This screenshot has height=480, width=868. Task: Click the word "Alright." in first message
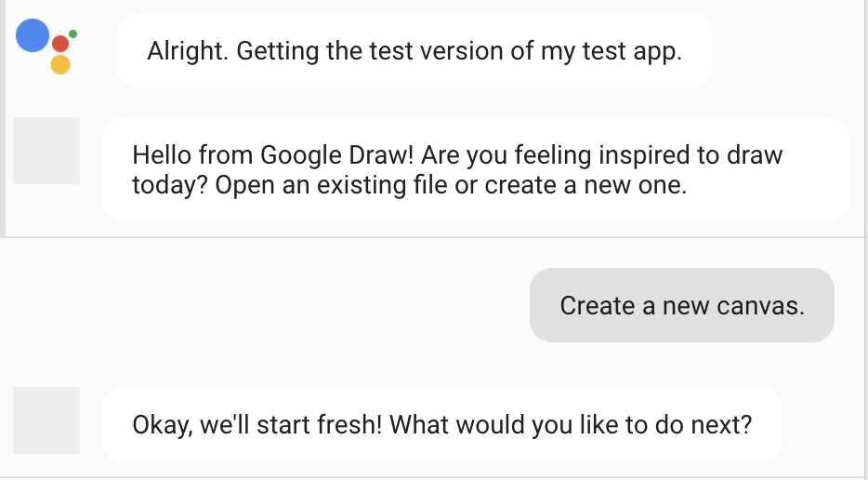point(188,51)
